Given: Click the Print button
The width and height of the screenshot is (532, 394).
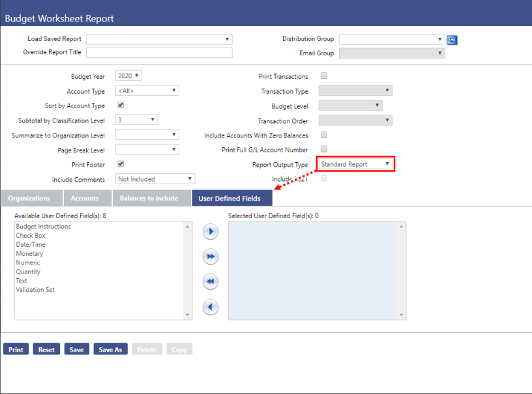Looking at the screenshot, I should point(16,350).
